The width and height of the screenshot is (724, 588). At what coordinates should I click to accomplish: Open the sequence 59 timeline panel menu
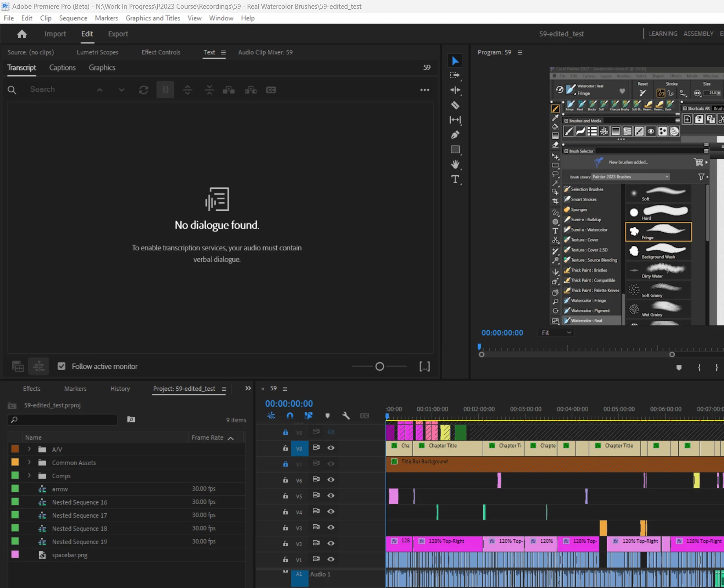[285, 389]
